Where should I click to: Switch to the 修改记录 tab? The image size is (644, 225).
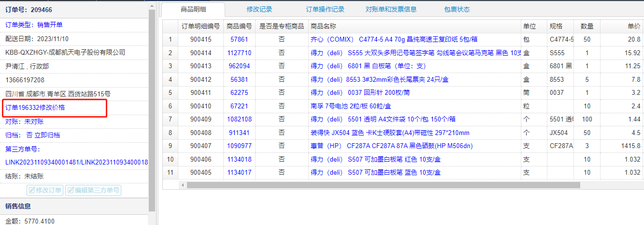(259, 9)
